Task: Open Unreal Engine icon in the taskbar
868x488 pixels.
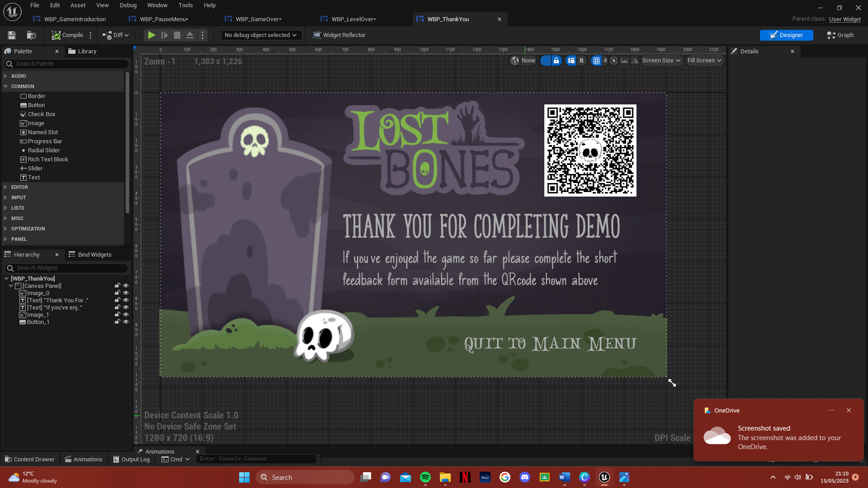Action: [x=604, y=477]
